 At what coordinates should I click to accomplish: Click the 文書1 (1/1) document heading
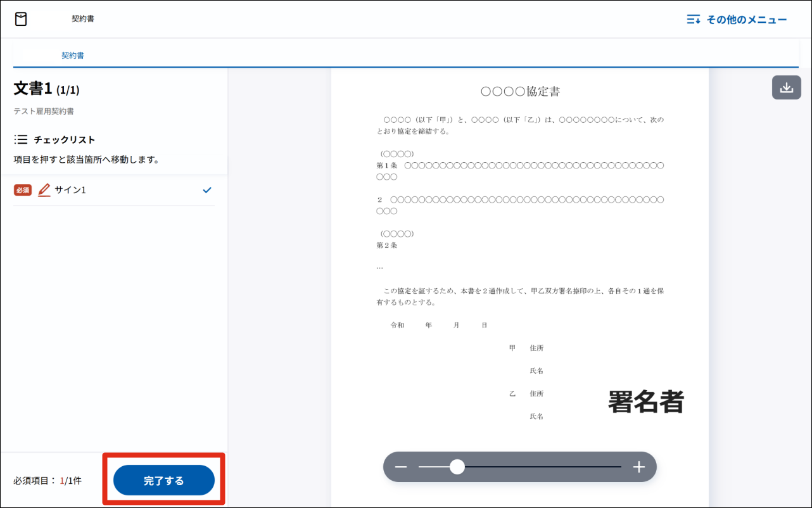(47, 89)
